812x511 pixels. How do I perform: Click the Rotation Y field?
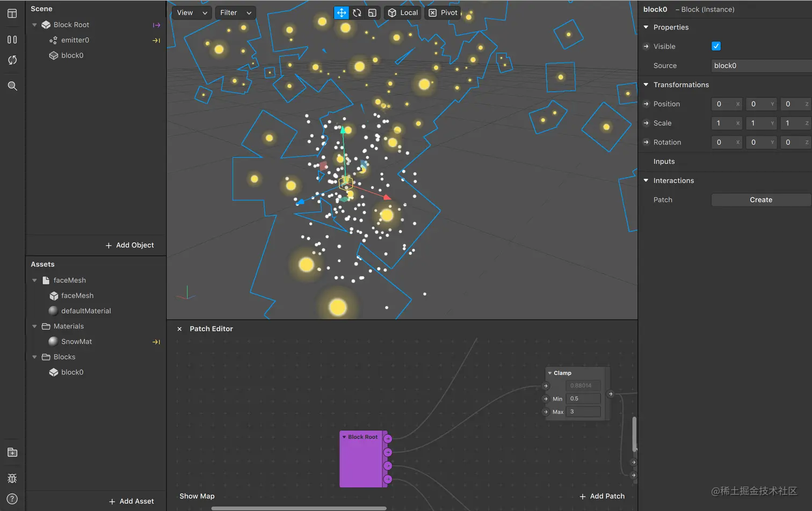point(761,142)
